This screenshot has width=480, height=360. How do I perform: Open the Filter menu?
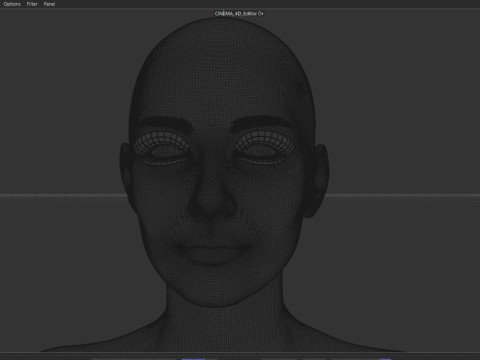(x=32, y=4)
